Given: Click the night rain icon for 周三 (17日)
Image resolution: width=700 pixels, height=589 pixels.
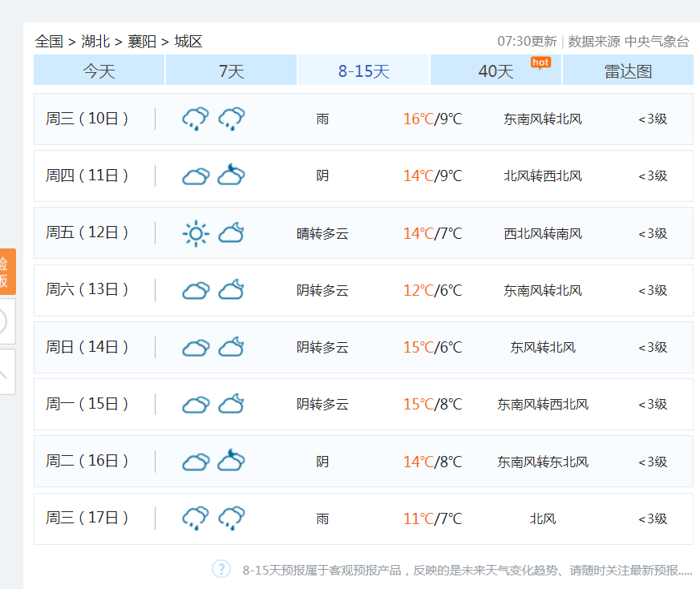Looking at the screenshot, I should (x=232, y=518).
